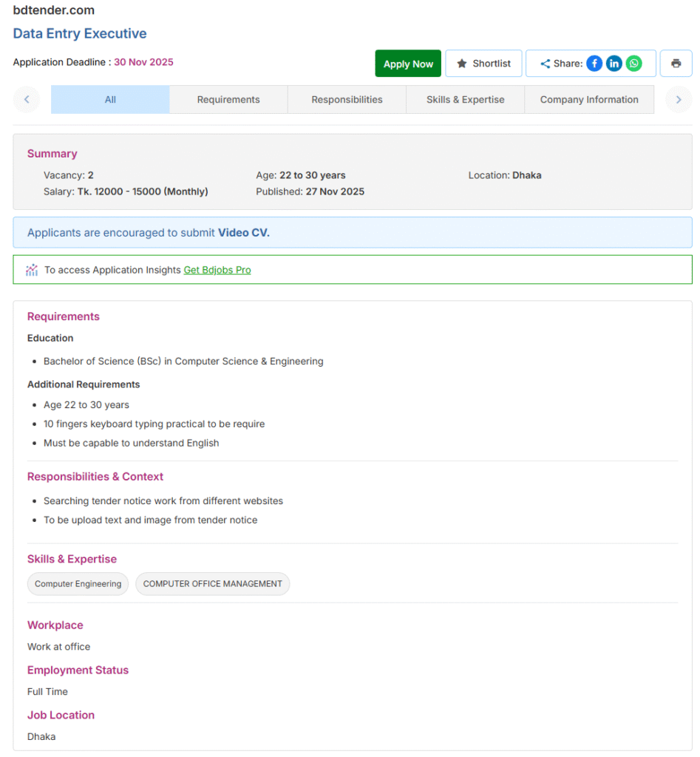Image resolution: width=700 pixels, height=757 pixels.
Task: Select the All tab
Action: pos(110,100)
